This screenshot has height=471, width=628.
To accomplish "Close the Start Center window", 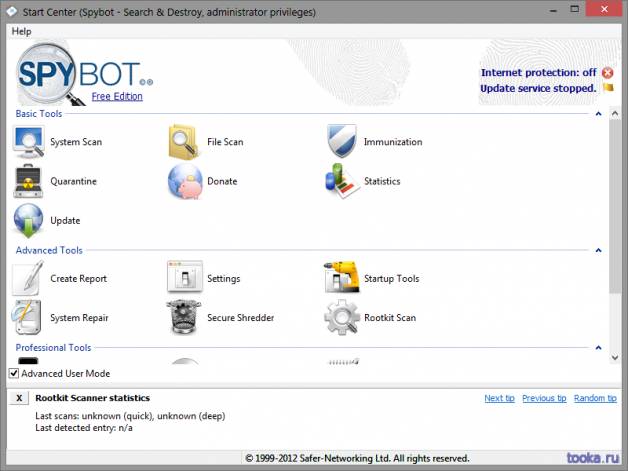I will point(604,9).
